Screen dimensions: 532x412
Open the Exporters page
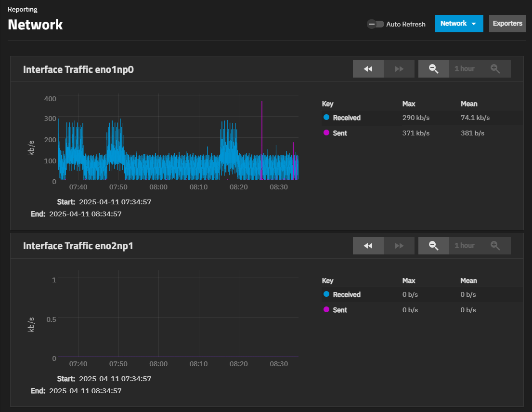tap(507, 24)
